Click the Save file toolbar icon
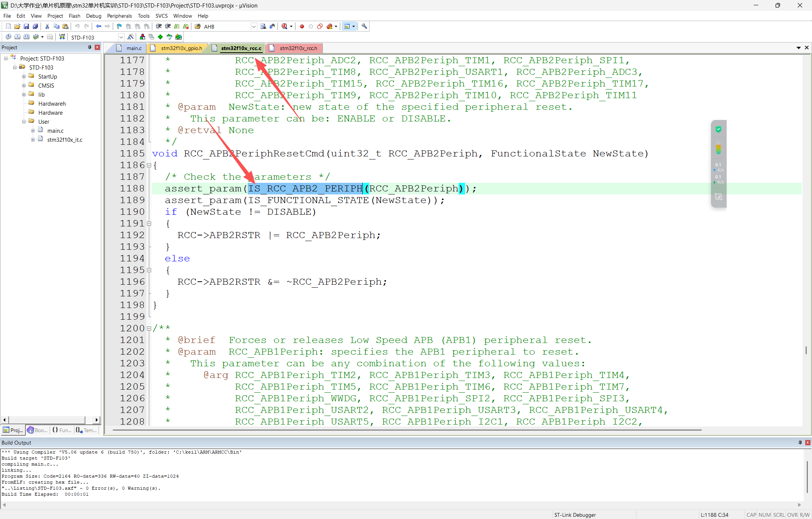 click(x=26, y=26)
